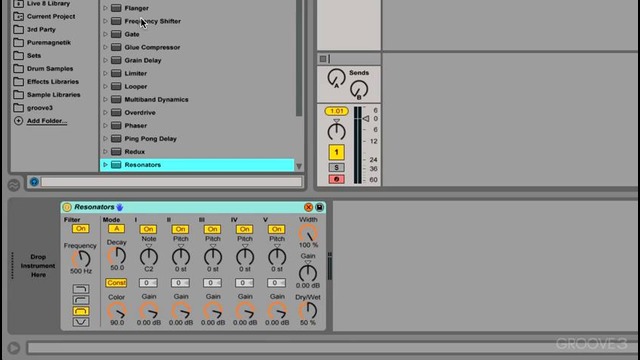Click the Multiband Dynamics device icon
The height and width of the screenshot is (360, 640).
click(116, 100)
